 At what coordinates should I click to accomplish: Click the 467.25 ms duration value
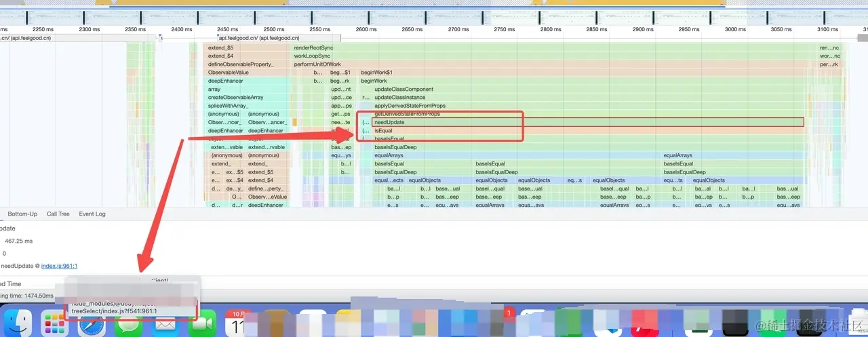18,241
